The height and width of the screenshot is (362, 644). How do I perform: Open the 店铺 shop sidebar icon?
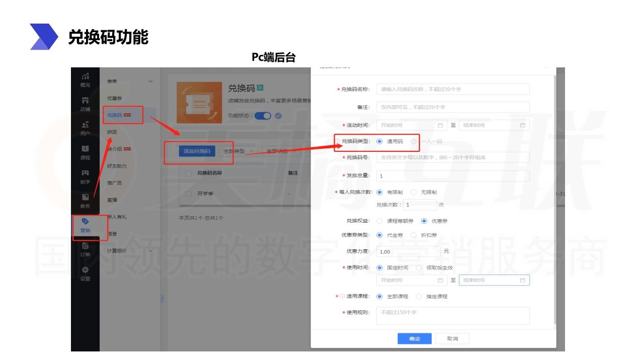coord(85,100)
